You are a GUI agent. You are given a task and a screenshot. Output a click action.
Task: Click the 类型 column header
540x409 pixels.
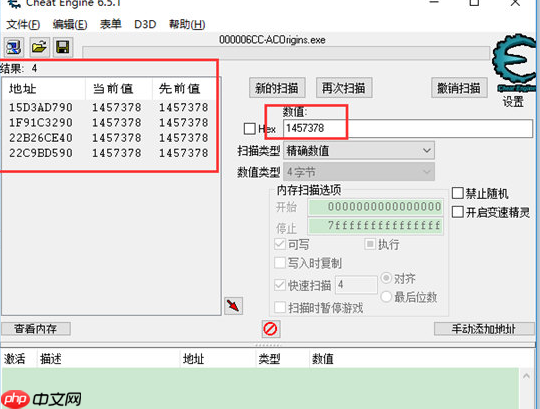[282, 359]
